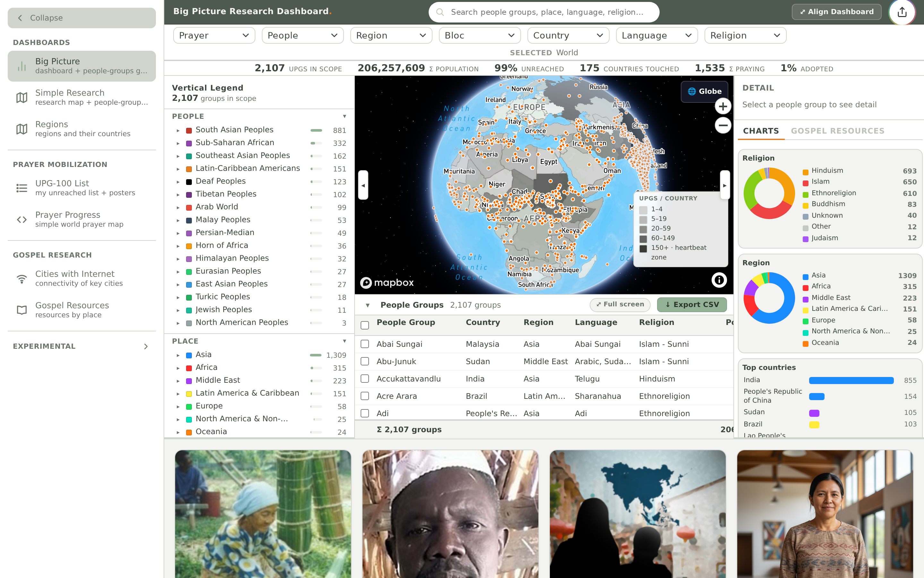The width and height of the screenshot is (924, 578).
Task: Collapse the PEOPLE legend section
Action: pyautogui.click(x=344, y=116)
